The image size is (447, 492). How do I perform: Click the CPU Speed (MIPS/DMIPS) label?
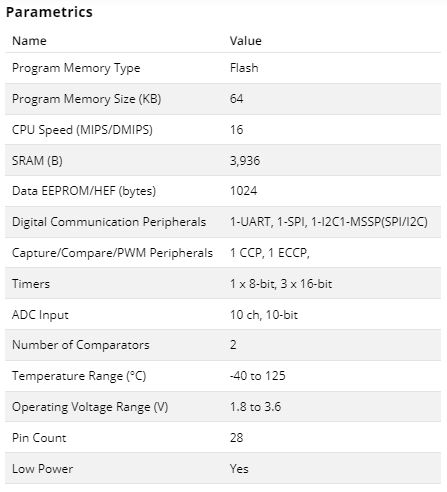click(x=82, y=130)
